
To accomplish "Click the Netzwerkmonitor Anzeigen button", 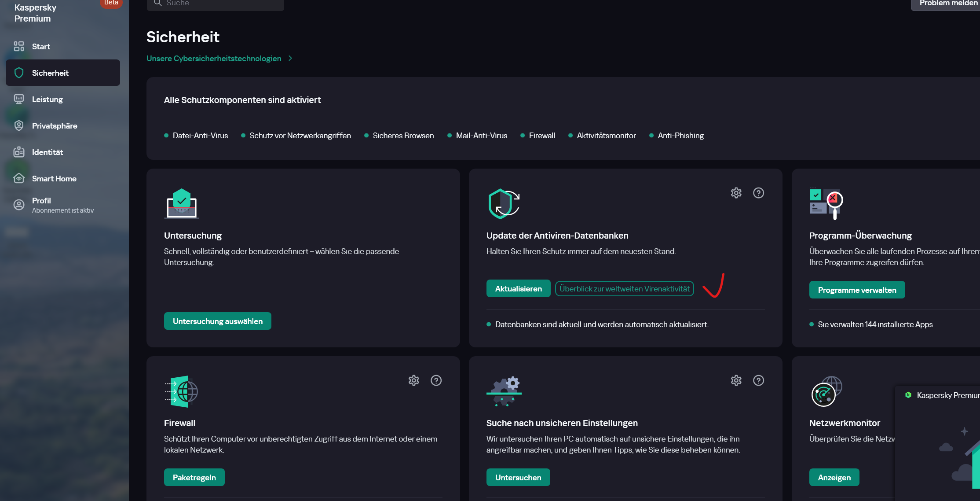I will click(x=834, y=477).
